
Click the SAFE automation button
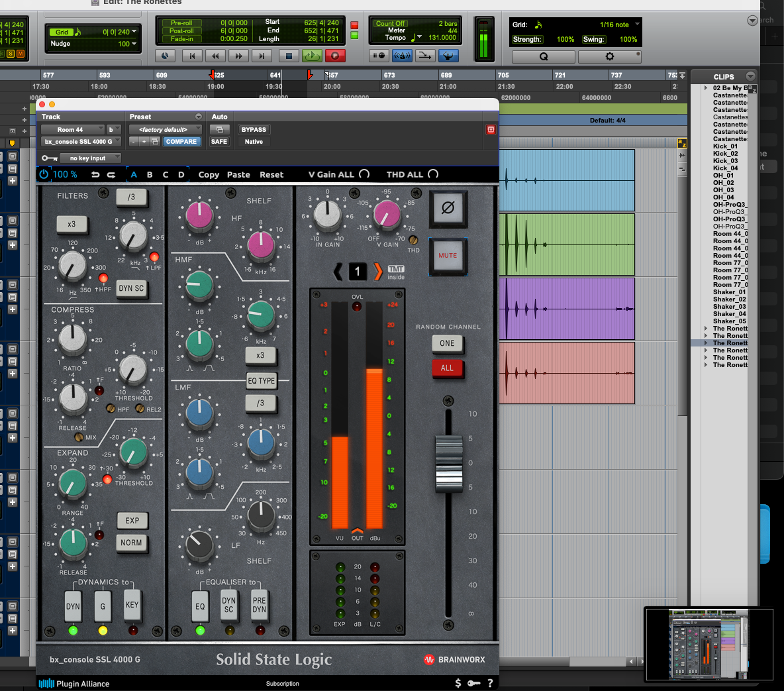[219, 142]
